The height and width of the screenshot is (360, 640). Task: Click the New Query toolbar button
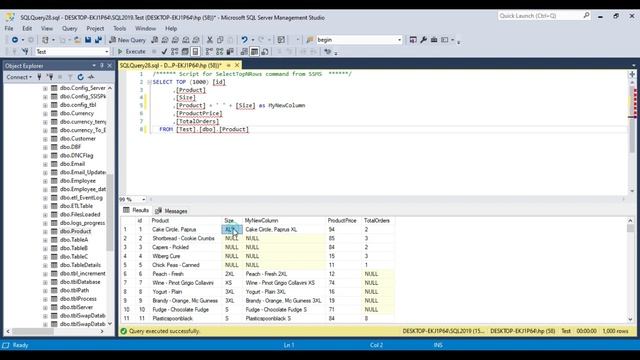point(127,40)
